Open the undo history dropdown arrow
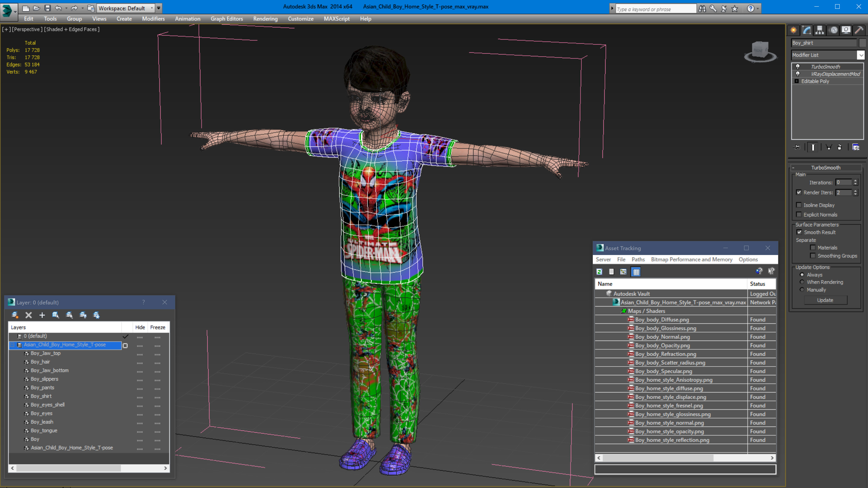The image size is (868, 488). (66, 8)
